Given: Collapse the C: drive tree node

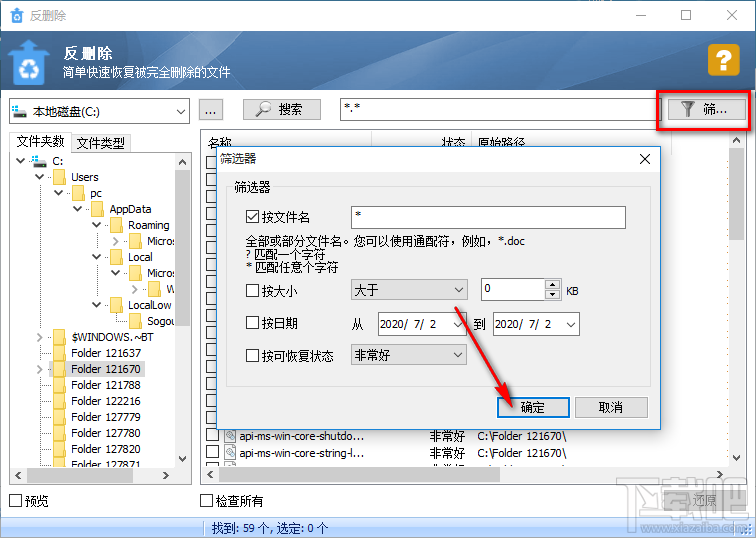Looking at the screenshot, I should coord(20,161).
